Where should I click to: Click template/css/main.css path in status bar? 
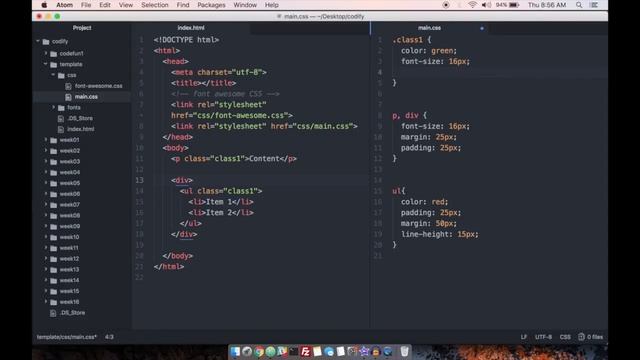coord(67,337)
